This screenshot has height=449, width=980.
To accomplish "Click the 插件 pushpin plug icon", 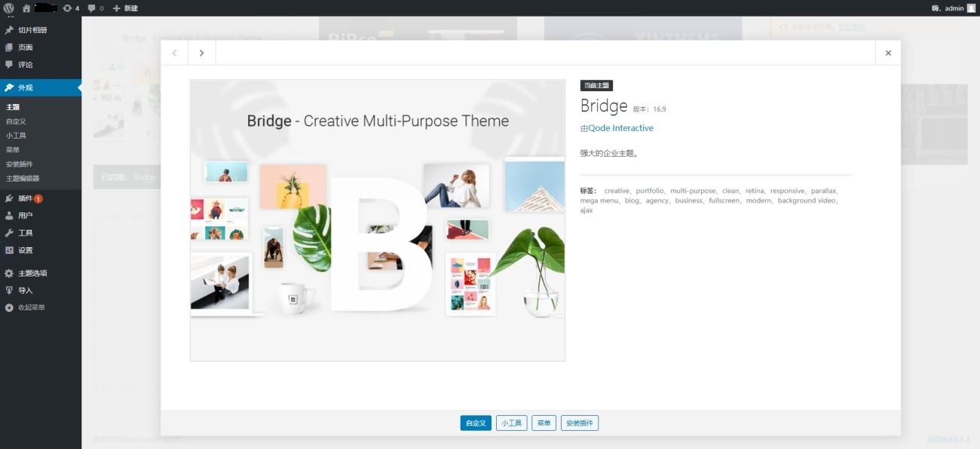I will 9,198.
